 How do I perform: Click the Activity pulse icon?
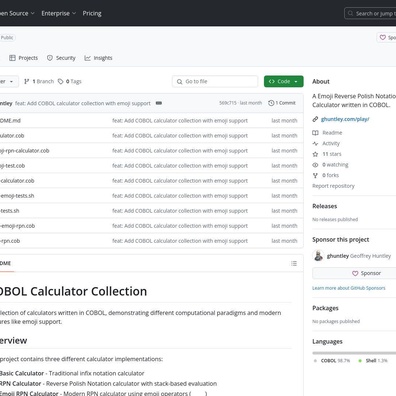315,143
